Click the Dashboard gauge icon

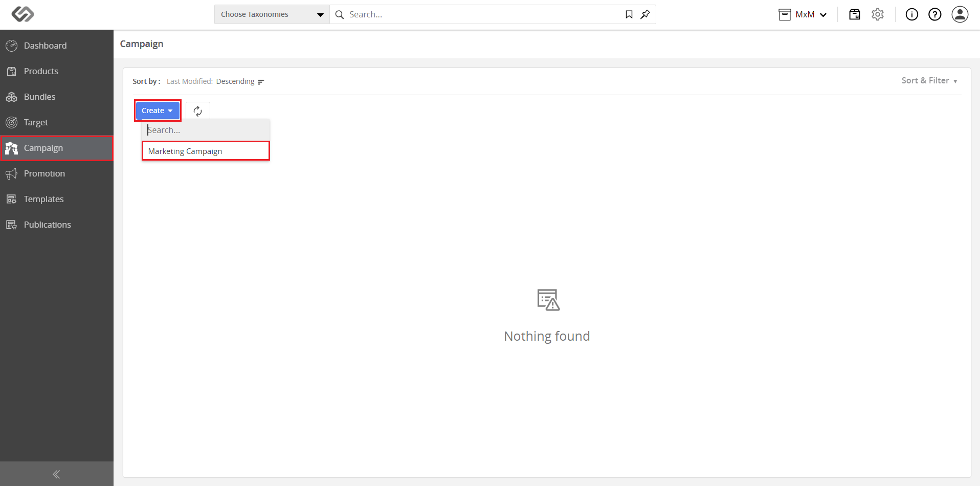11,46
